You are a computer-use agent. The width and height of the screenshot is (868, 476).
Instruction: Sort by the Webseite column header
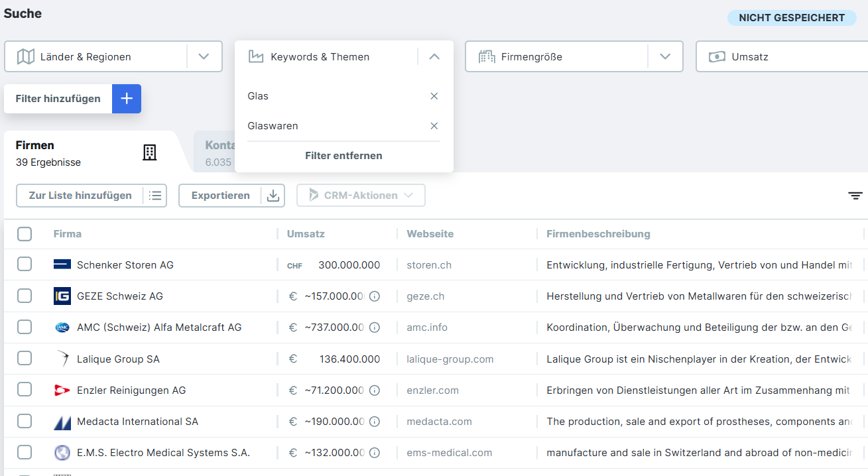(x=430, y=234)
